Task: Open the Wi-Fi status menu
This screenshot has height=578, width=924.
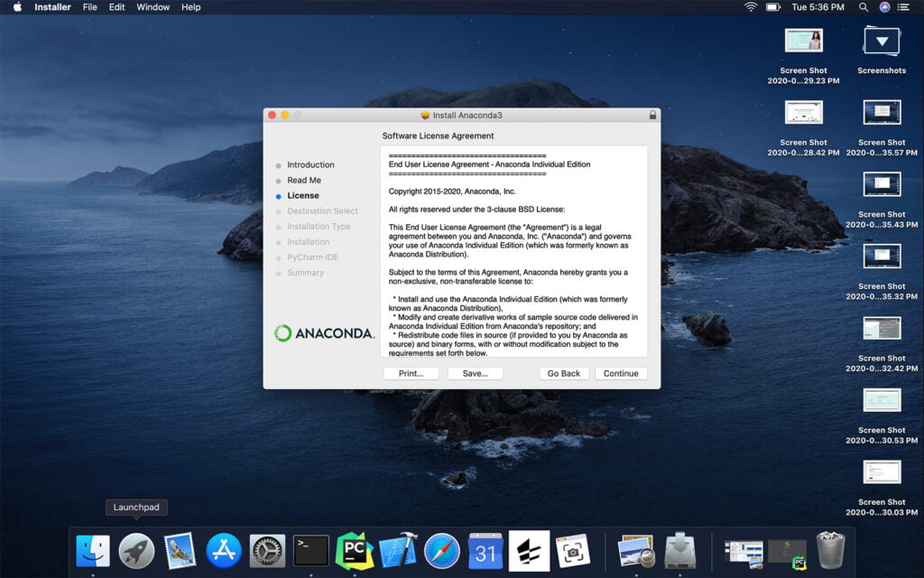Action: pyautogui.click(x=750, y=7)
